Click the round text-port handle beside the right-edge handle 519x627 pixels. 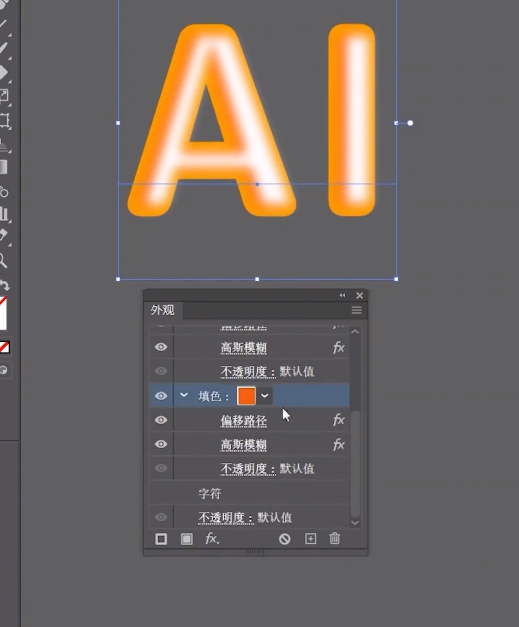click(x=410, y=123)
